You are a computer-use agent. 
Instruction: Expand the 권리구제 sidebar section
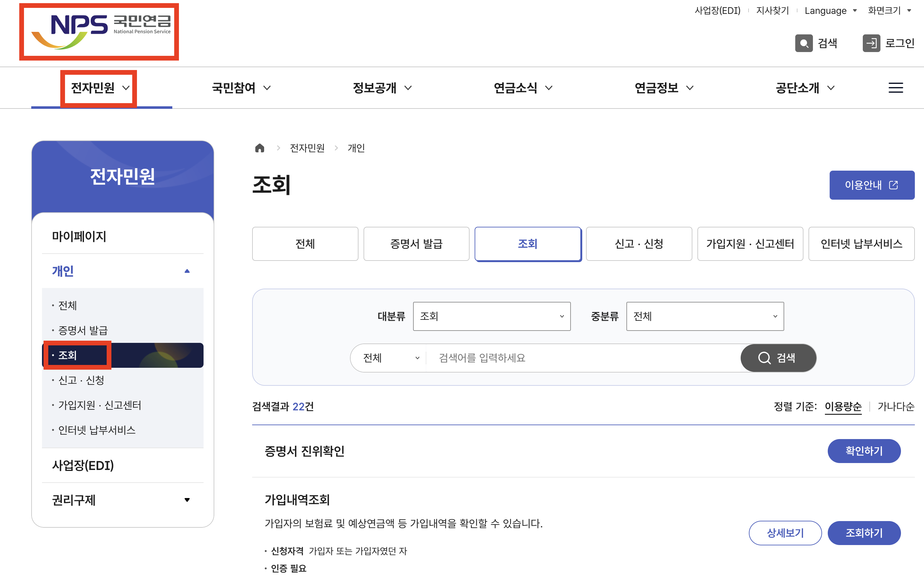[x=187, y=500]
